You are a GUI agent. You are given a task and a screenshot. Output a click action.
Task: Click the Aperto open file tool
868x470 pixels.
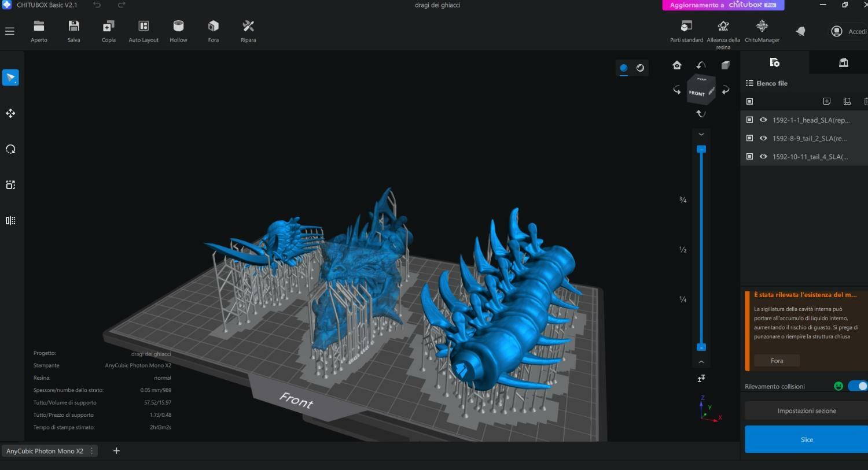click(x=39, y=31)
